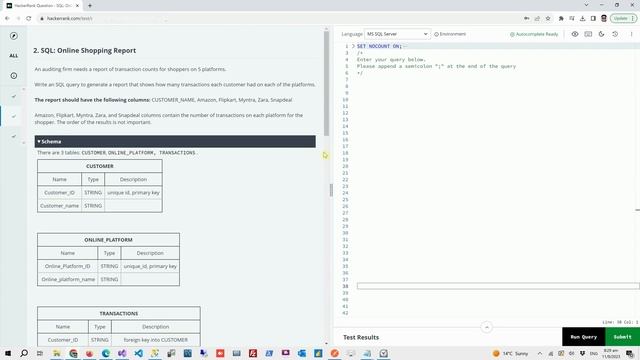This screenshot has height=360, width=640.
Task: Open editor more options vertical dots
Action: [631, 34]
